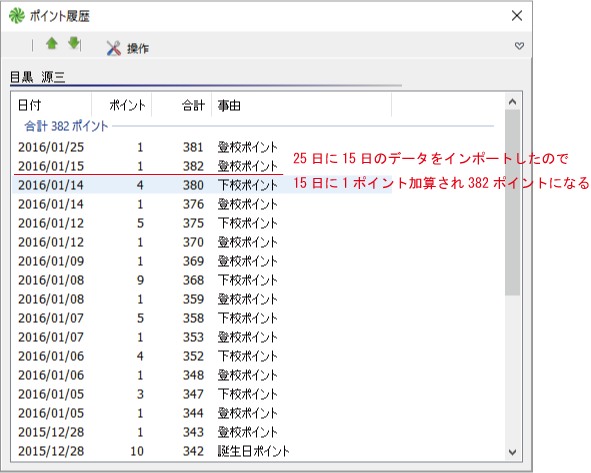Sort by the 日付 column header
The height and width of the screenshot is (473, 591).
pyautogui.click(x=52, y=106)
